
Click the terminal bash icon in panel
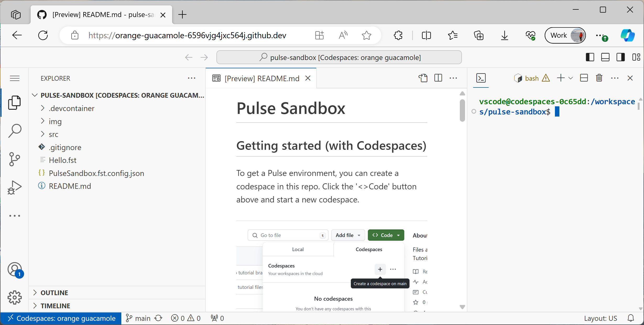click(x=517, y=78)
